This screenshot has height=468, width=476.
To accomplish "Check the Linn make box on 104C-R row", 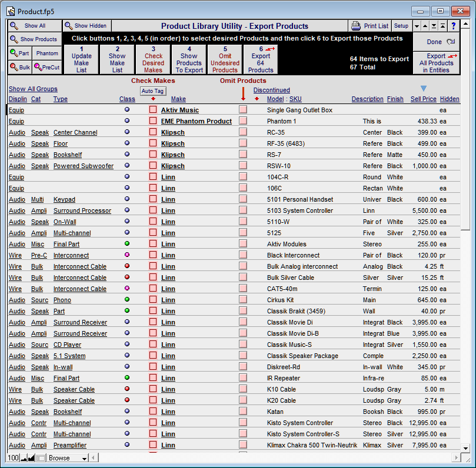I will coord(153,176).
